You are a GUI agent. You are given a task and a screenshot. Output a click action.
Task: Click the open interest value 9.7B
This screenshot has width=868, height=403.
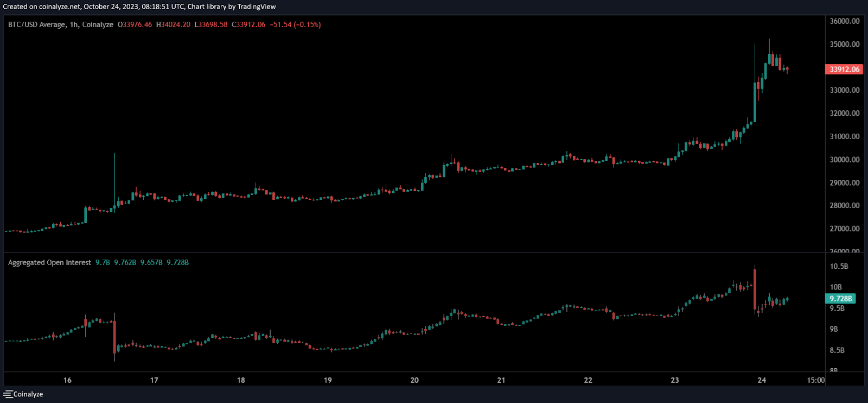tap(103, 262)
